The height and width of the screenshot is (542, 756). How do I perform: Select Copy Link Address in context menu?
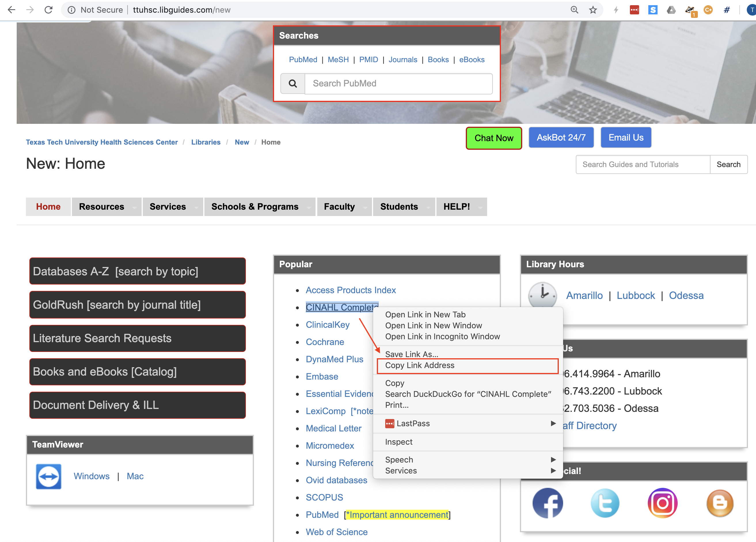click(x=468, y=365)
